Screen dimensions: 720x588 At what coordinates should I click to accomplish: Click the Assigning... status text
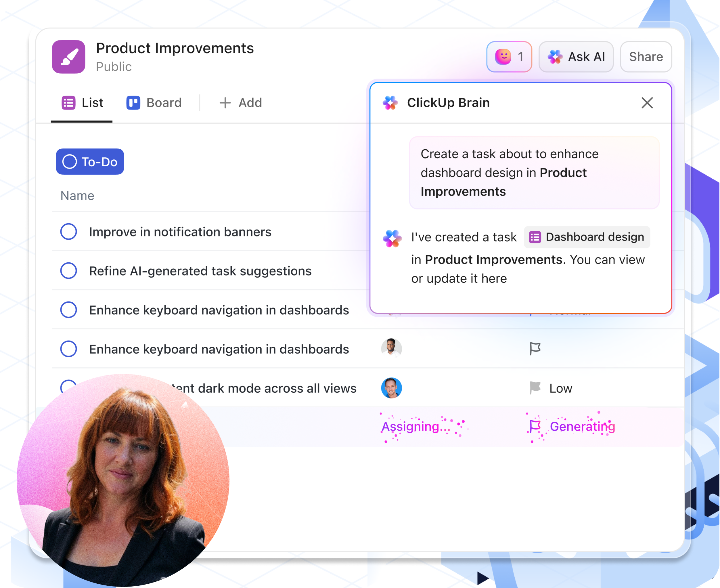(416, 426)
